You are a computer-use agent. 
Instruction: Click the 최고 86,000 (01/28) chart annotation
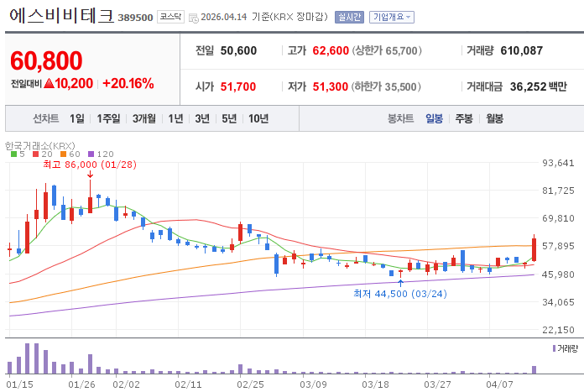(90, 165)
